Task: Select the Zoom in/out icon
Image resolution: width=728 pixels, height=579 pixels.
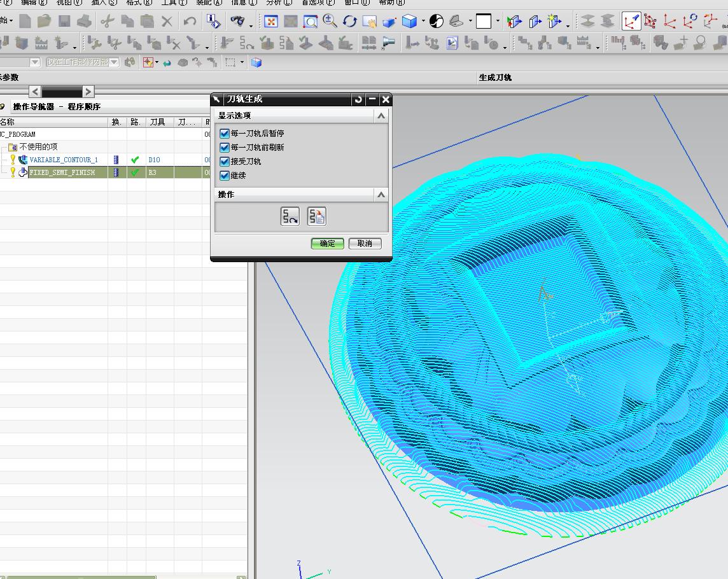Action: [x=330, y=22]
